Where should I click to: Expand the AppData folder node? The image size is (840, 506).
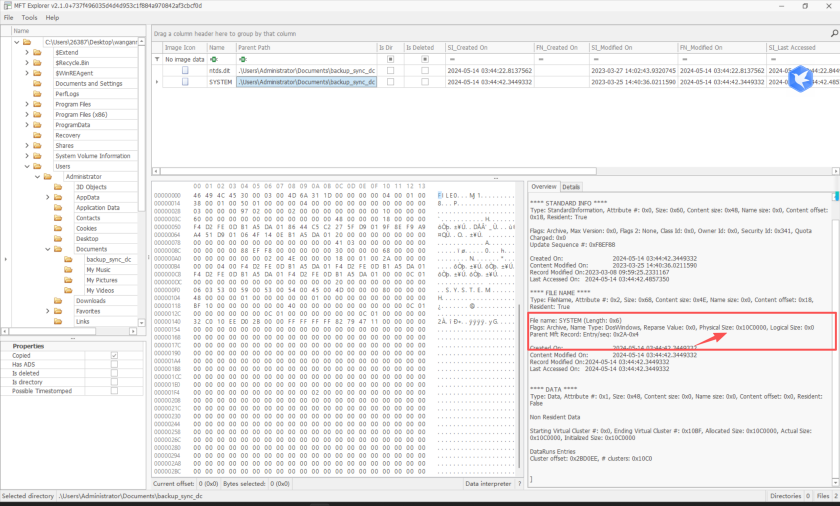point(48,197)
